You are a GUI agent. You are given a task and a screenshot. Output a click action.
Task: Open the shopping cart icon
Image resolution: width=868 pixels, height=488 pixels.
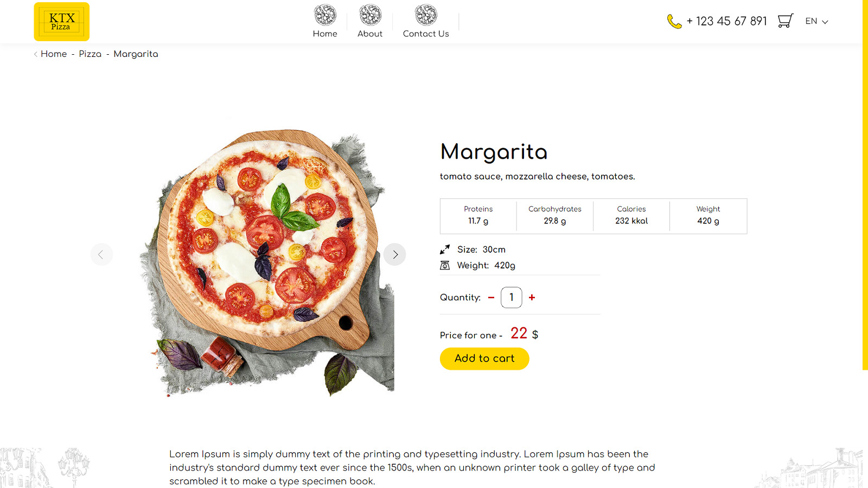(x=785, y=21)
